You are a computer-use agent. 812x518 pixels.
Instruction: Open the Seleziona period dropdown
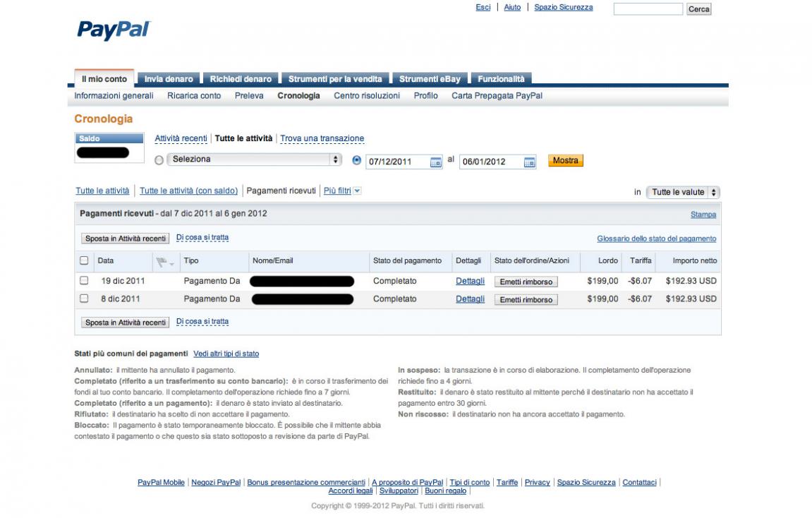pos(254,159)
